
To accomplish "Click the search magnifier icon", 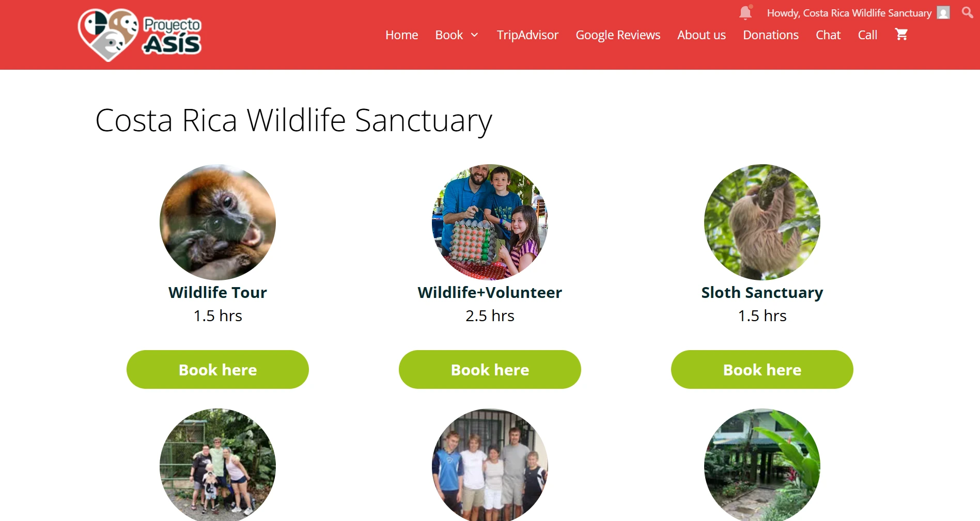I will (x=967, y=12).
